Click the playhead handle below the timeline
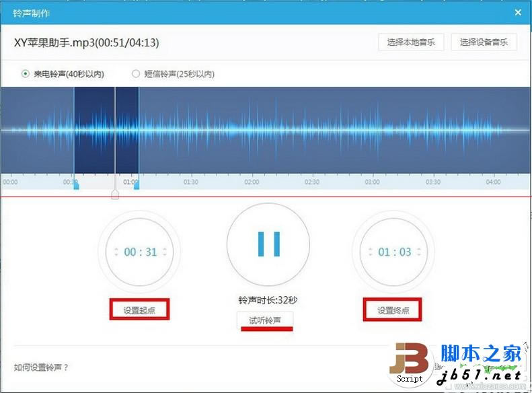The width and height of the screenshot is (532, 393). tap(115, 194)
